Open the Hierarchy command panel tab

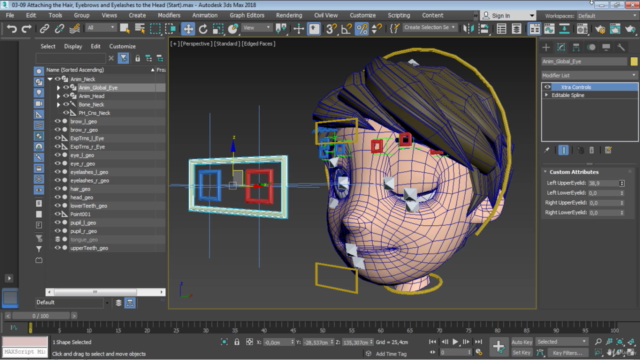pos(576,47)
